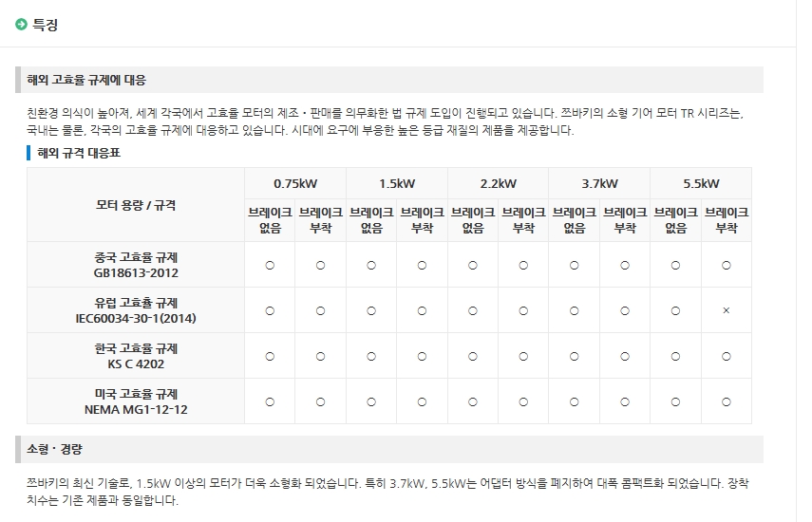Click the circle for 중국 0.75kW 브레이크 없음

(270, 265)
